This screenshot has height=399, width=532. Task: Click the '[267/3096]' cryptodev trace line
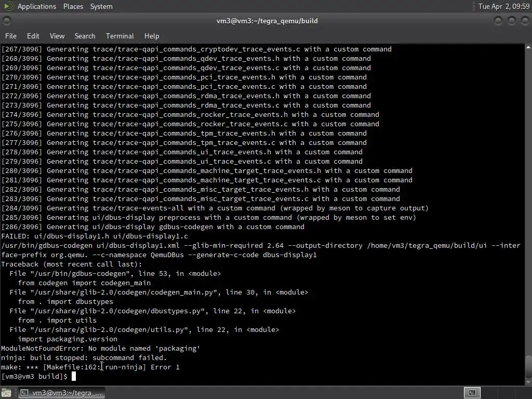coord(196,49)
